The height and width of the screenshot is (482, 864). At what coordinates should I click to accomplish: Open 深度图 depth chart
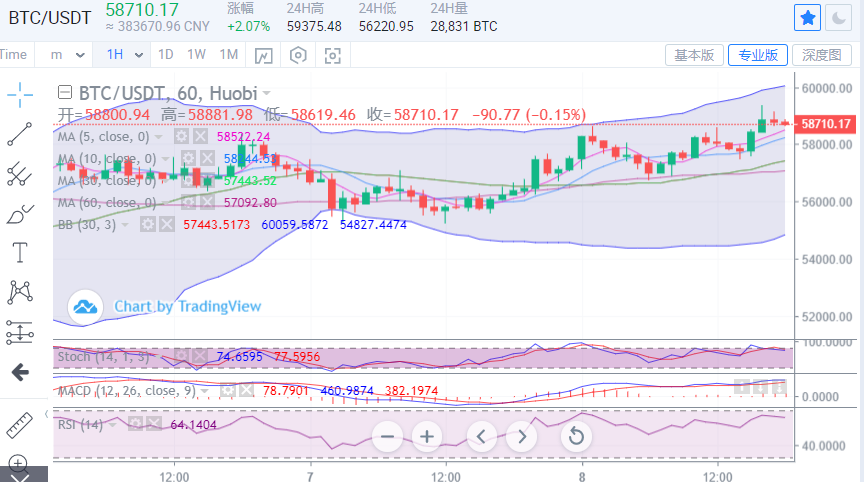tap(822, 55)
